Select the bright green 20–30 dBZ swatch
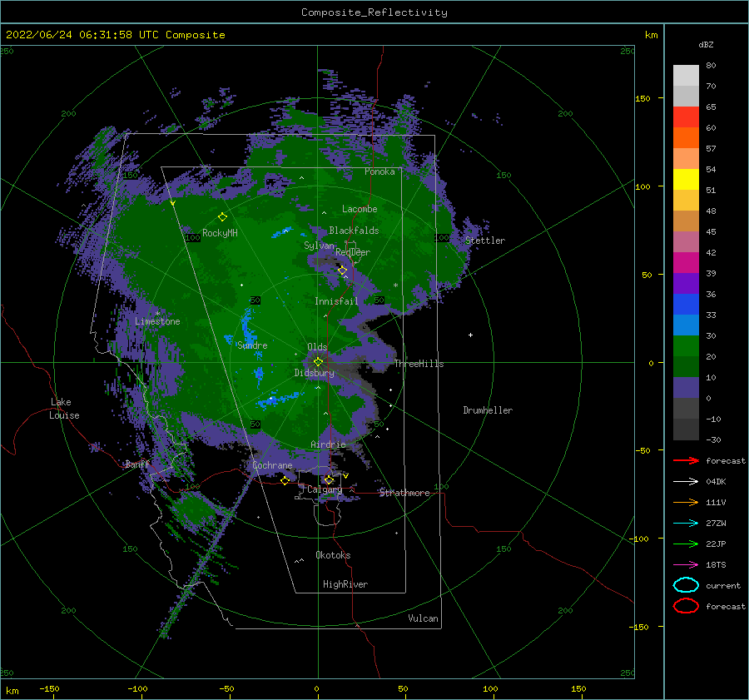The image size is (749, 700). [686, 345]
